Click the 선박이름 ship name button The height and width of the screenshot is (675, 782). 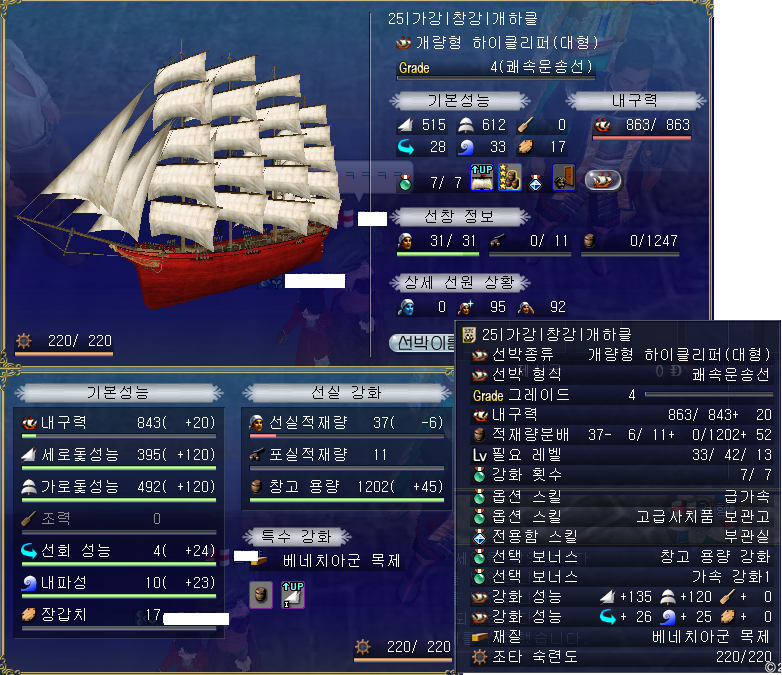422,343
